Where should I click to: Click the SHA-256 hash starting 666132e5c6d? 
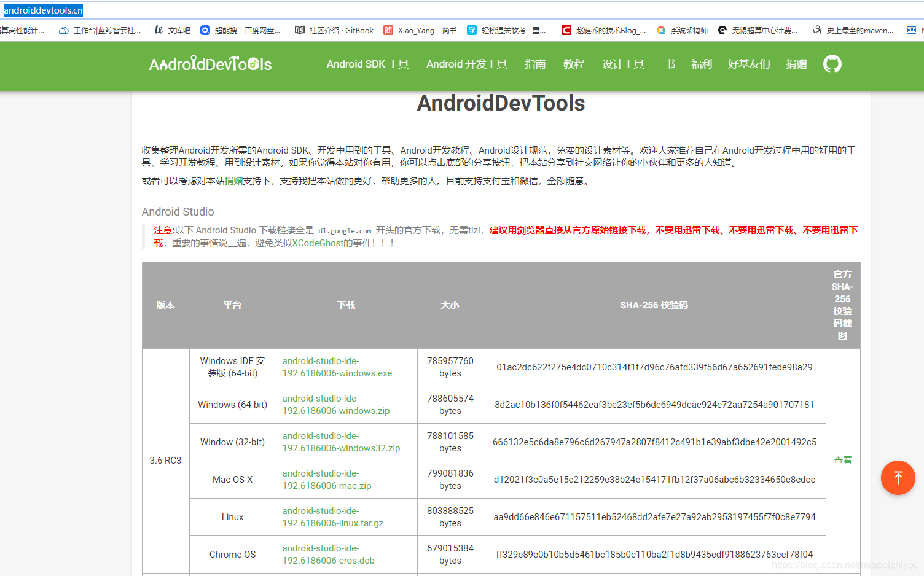coord(654,442)
